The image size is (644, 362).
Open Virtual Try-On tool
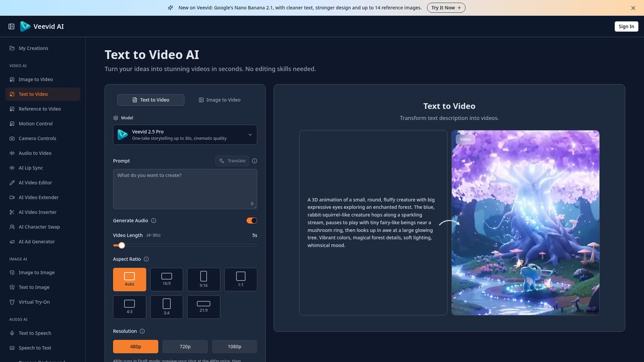(43, 302)
